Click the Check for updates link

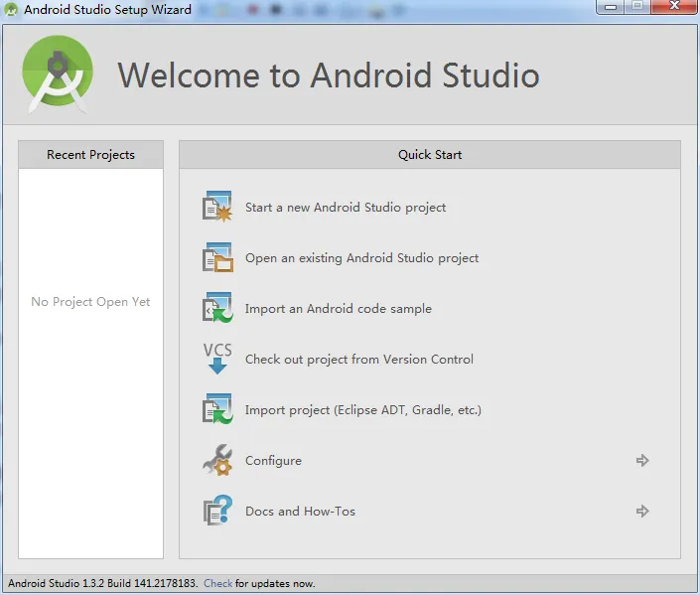tap(217, 584)
